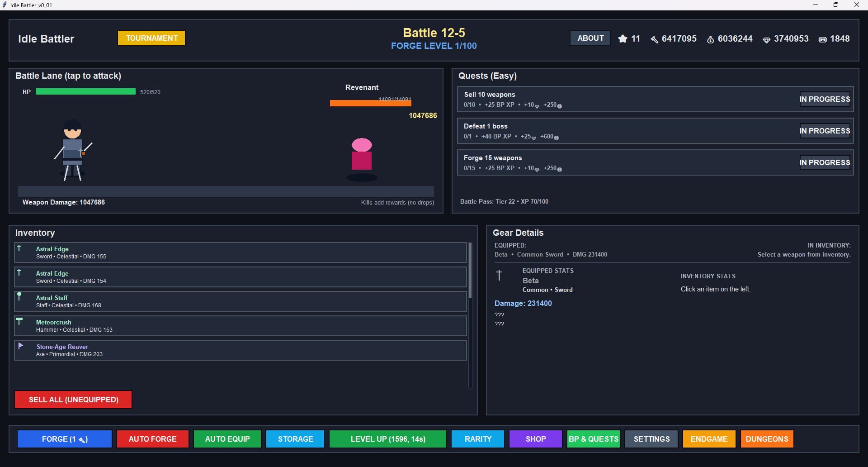Viewport: 868px width, 467px height.
Task: Click the hammer icon beside Meteorcrush
Action: 19,322
